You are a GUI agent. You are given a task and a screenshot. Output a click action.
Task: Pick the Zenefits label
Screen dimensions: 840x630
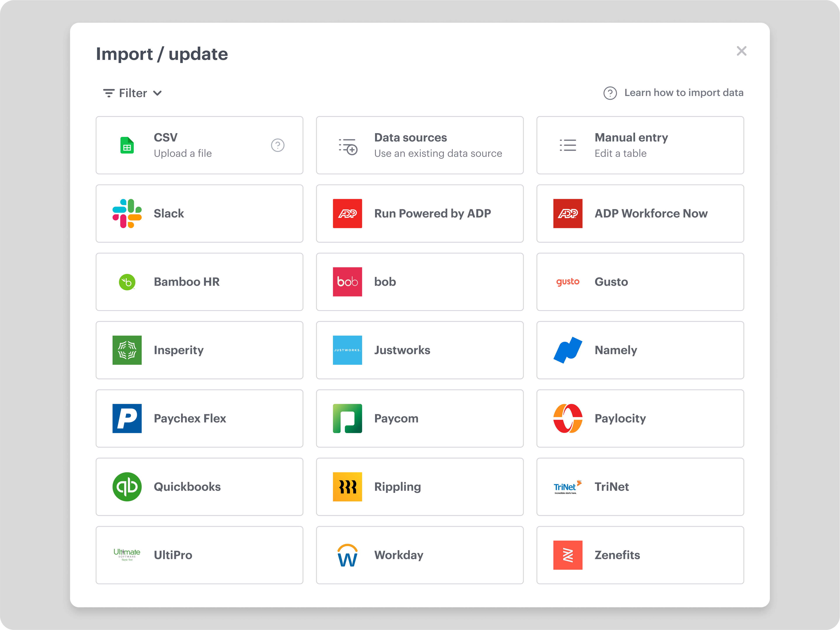617,555
